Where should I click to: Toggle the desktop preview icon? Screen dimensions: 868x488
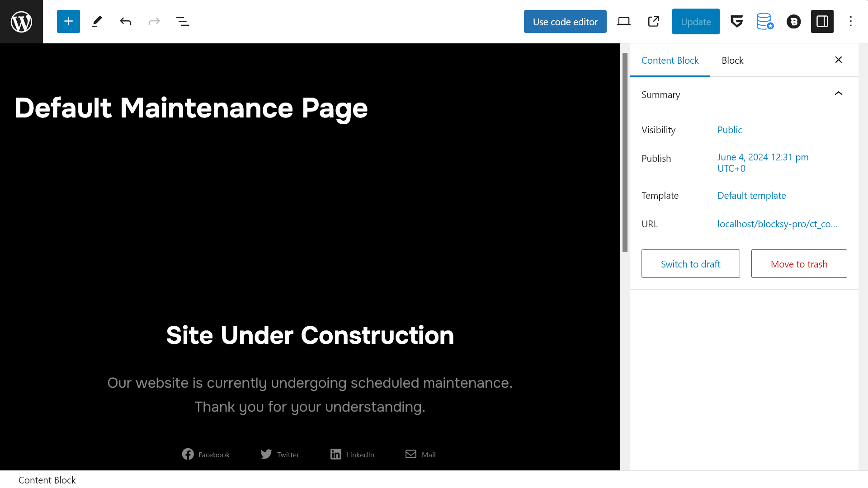623,21
